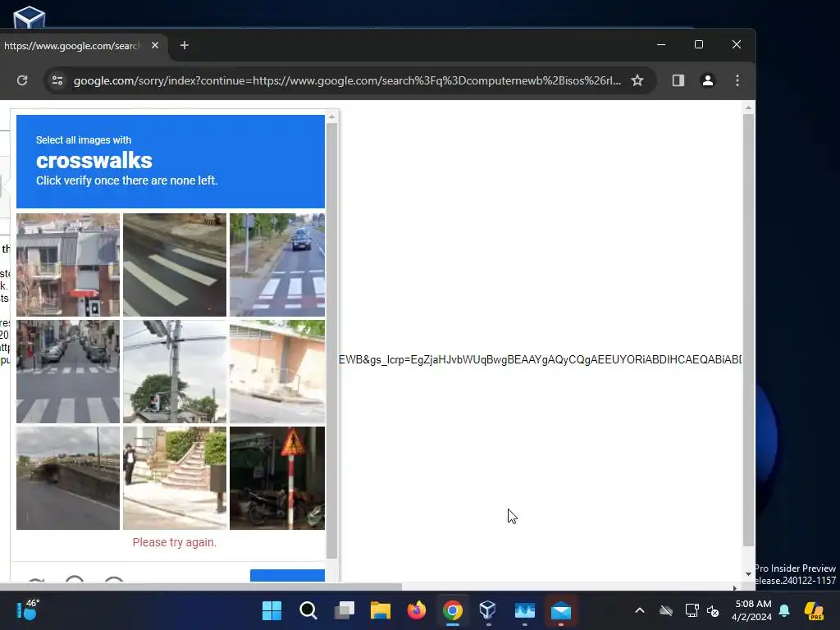Click the cloud sync-off tray icon
The width and height of the screenshot is (840, 630).
click(x=666, y=610)
